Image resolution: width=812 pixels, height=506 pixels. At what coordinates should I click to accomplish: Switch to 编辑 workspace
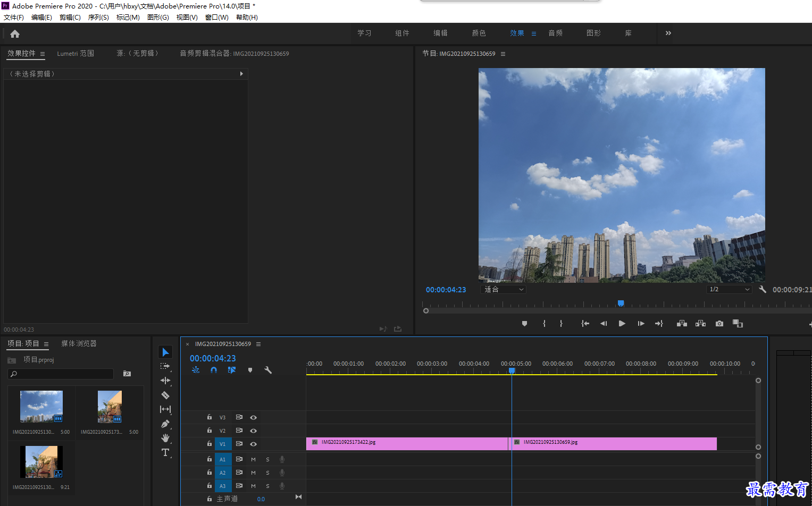[x=440, y=33]
